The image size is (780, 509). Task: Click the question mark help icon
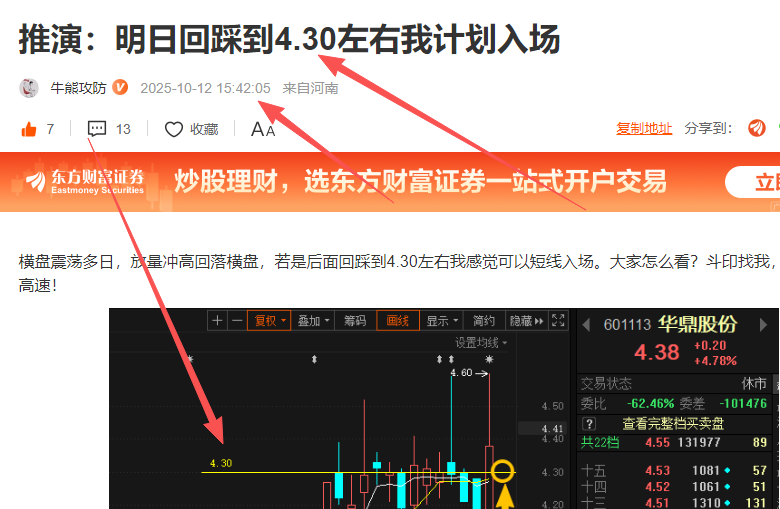pyautogui.click(x=589, y=424)
